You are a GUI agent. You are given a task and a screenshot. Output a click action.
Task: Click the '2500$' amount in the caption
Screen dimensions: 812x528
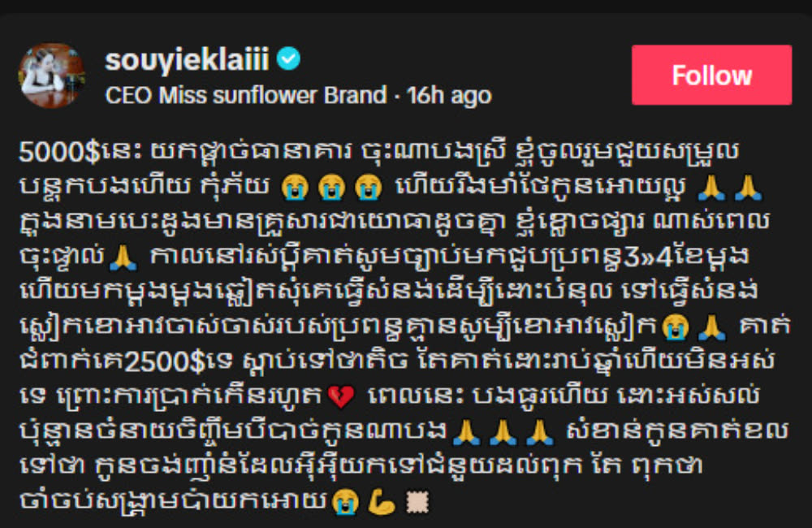tap(165, 362)
